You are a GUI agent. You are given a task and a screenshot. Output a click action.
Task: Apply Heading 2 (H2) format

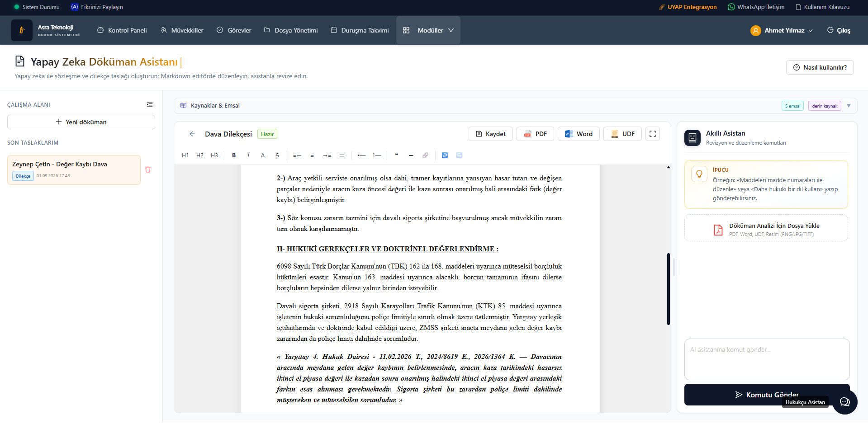coord(200,155)
